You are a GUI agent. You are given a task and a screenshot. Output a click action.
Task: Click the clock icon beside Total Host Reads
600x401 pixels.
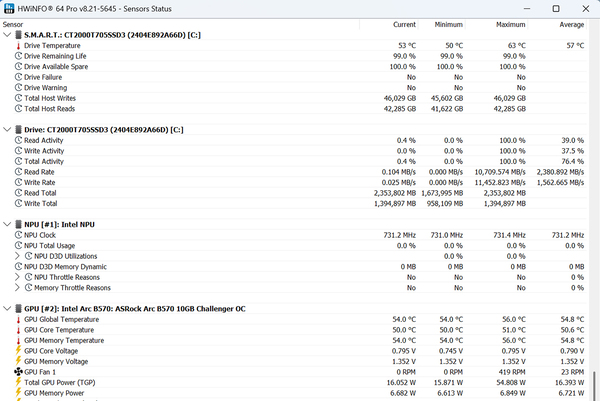(18, 109)
